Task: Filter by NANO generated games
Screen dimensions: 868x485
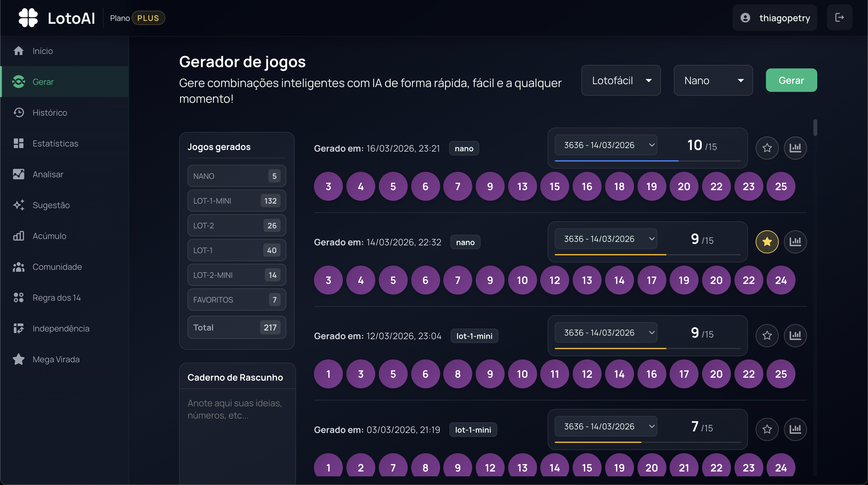Action: (x=237, y=176)
